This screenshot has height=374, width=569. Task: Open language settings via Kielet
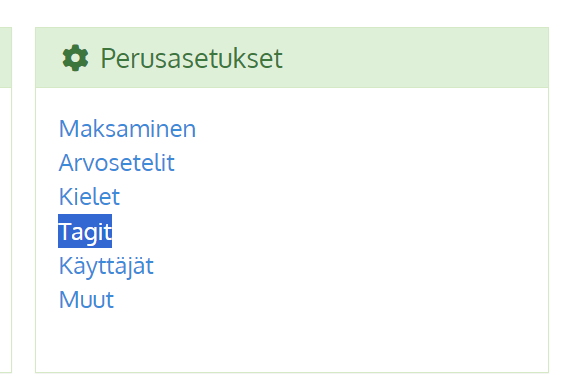(89, 197)
